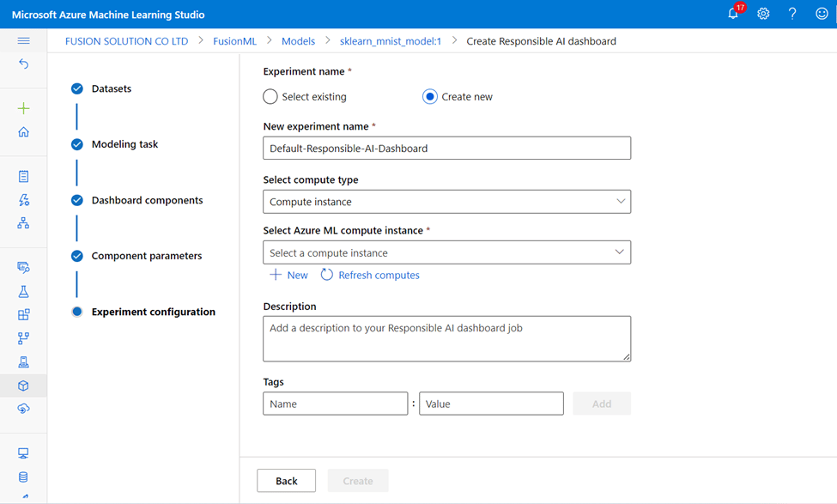Open the Designer hierarchy icon

point(23,223)
